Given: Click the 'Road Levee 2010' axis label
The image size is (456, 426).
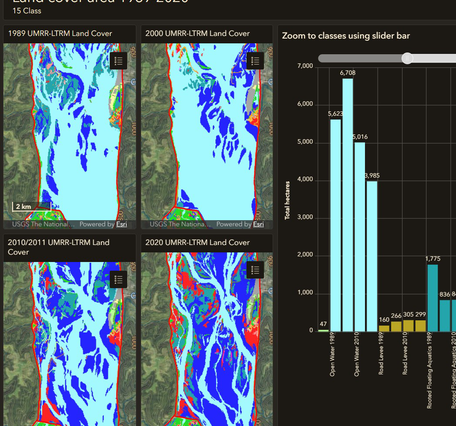Looking at the screenshot, I should point(405,354).
